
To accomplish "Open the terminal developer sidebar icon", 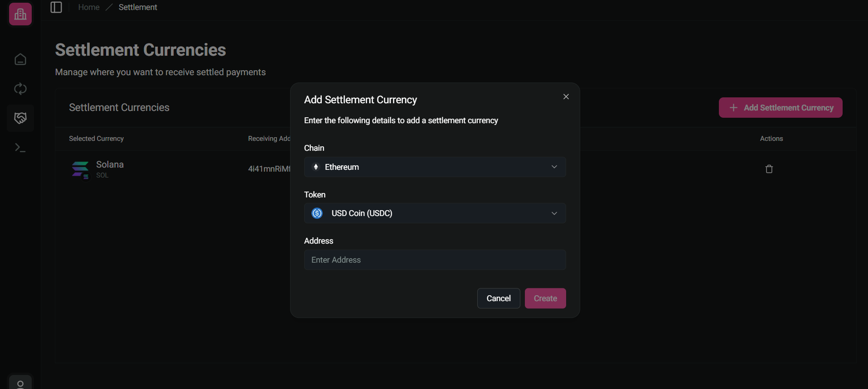I will click(20, 148).
